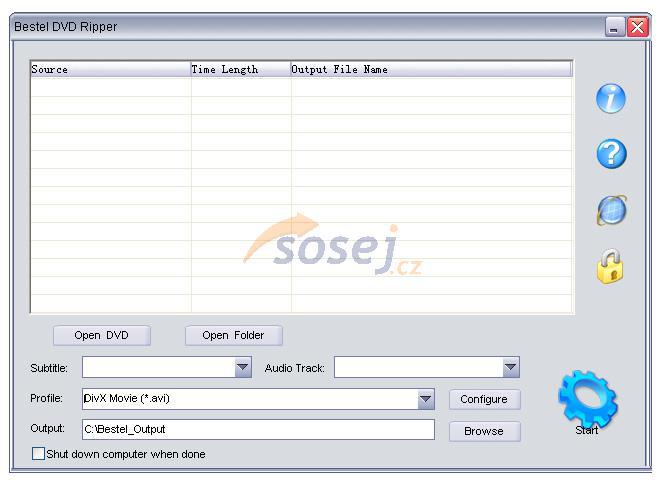Sort list by the Source column header

pyautogui.click(x=110, y=69)
